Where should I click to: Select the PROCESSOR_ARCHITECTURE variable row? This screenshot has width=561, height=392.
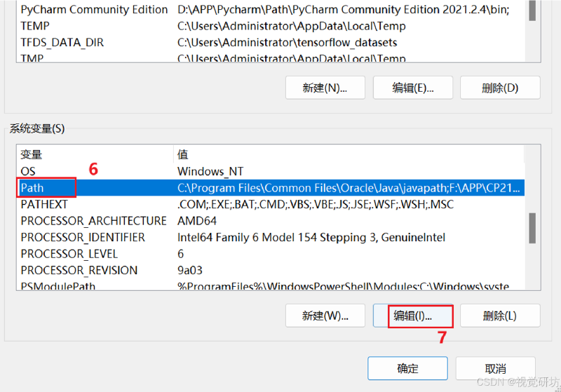point(271,221)
